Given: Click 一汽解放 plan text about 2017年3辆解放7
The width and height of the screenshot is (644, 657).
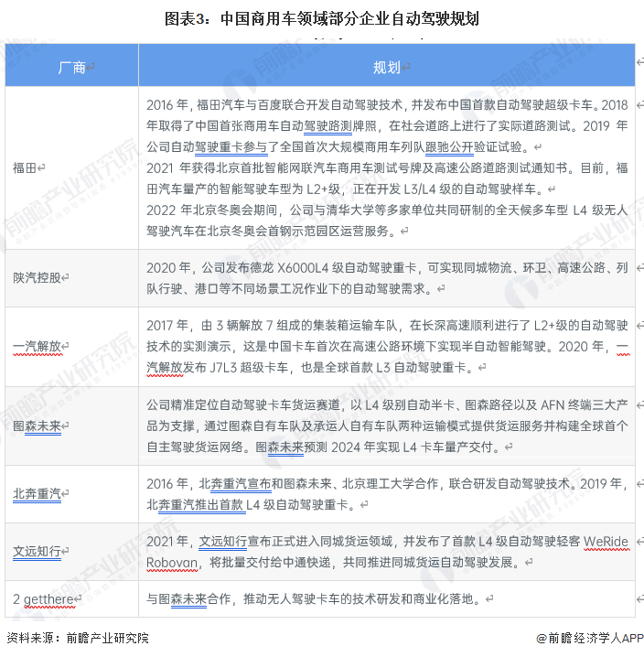Looking at the screenshot, I should [387, 347].
